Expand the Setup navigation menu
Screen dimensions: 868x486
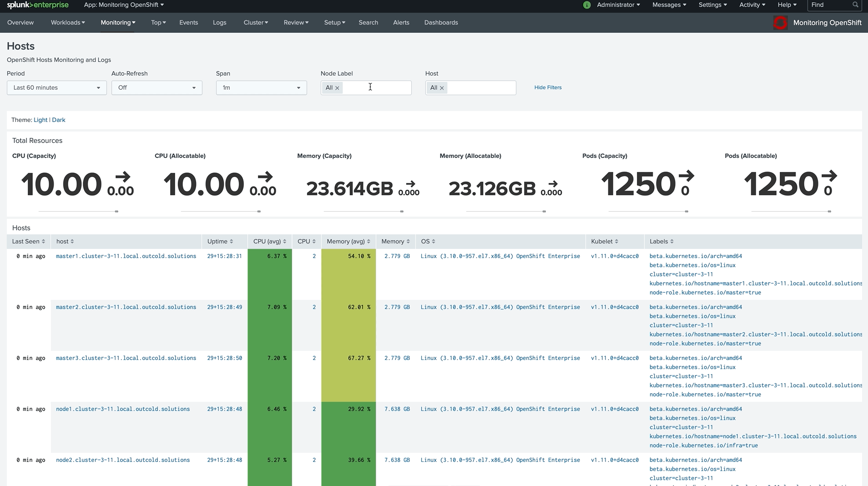click(x=334, y=23)
